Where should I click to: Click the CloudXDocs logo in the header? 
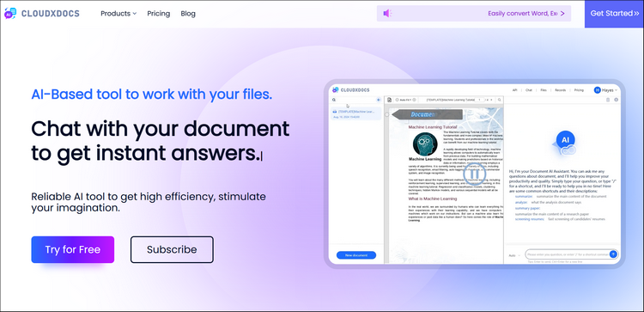click(41, 14)
